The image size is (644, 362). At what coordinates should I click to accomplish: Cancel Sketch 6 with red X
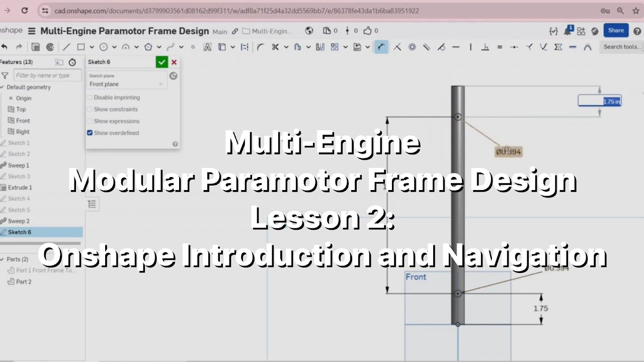pyautogui.click(x=174, y=62)
